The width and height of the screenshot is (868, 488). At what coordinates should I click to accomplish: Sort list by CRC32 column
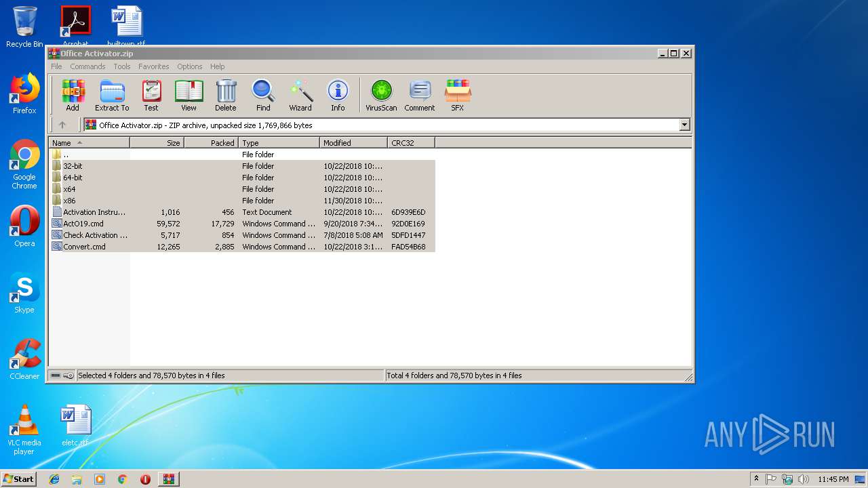pyautogui.click(x=411, y=142)
